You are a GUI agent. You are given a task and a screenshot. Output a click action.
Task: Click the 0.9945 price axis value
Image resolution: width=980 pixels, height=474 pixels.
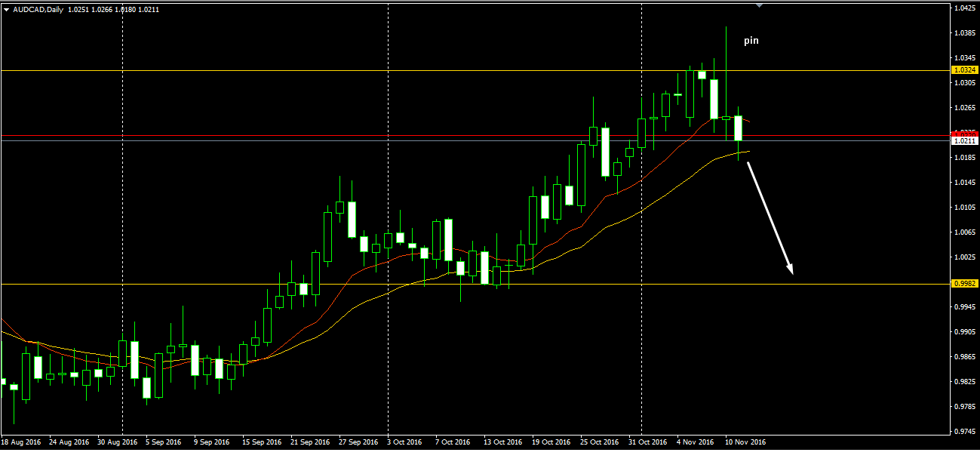pyautogui.click(x=965, y=307)
